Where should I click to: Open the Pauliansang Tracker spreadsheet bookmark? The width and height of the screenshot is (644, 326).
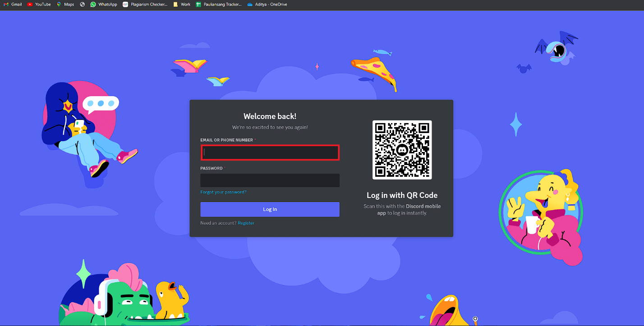219,4
